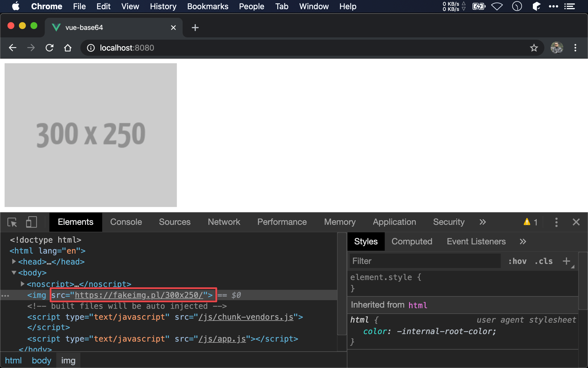The image size is (588, 368).
Task: Follow the fakeimg.pl/300x250 src link
Action: pyautogui.click(x=139, y=295)
